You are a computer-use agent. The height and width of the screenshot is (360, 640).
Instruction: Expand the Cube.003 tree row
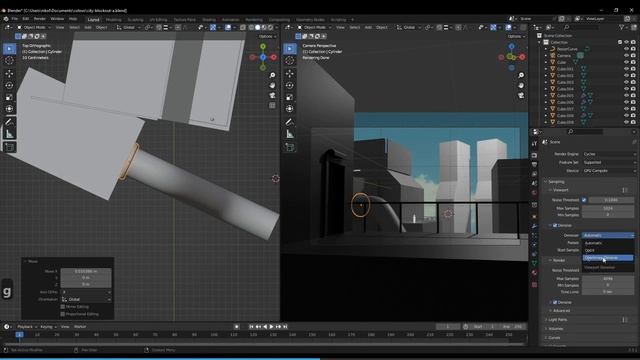(x=546, y=82)
